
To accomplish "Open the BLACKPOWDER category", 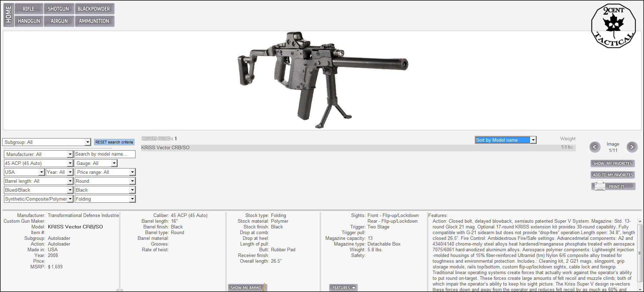I will pos(94,9).
